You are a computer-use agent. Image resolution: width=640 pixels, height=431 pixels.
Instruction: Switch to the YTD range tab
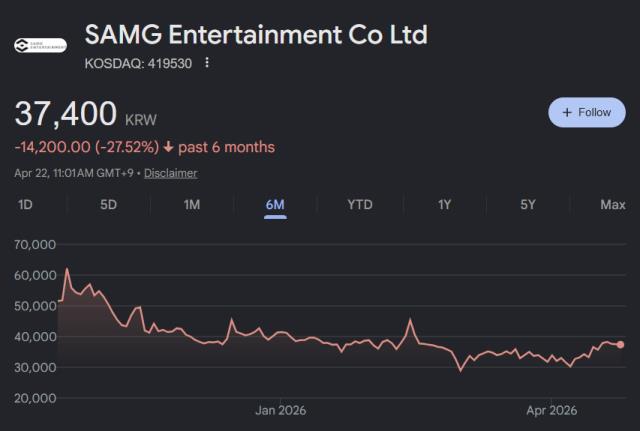point(360,204)
